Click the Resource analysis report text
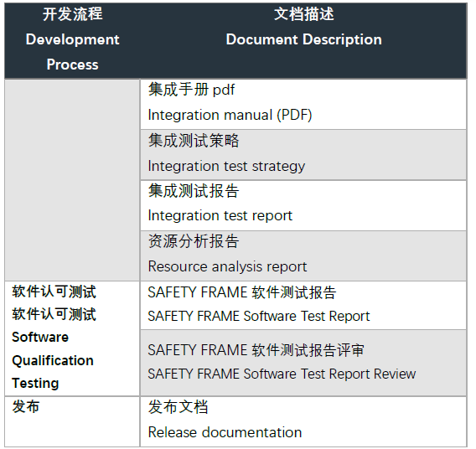 point(227,266)
